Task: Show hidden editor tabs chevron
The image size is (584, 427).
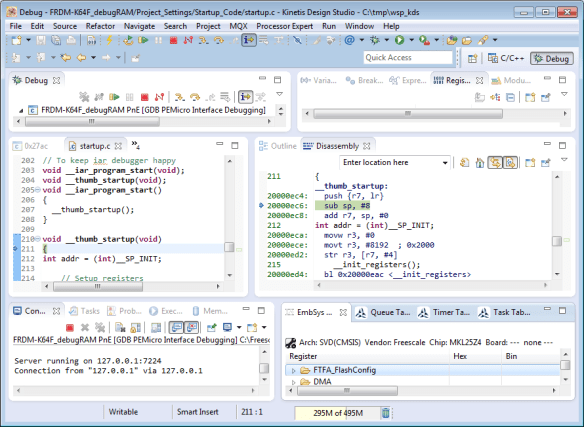Action: [136, 145]
